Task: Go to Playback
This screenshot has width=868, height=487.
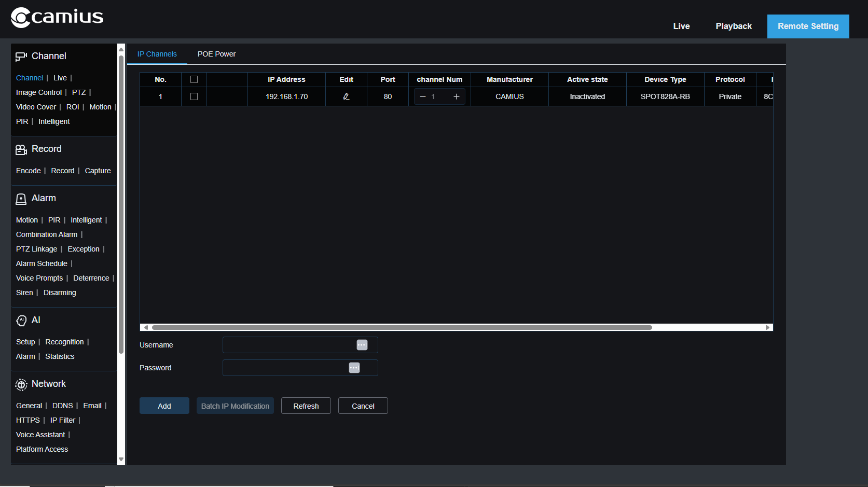Action: 733,26
